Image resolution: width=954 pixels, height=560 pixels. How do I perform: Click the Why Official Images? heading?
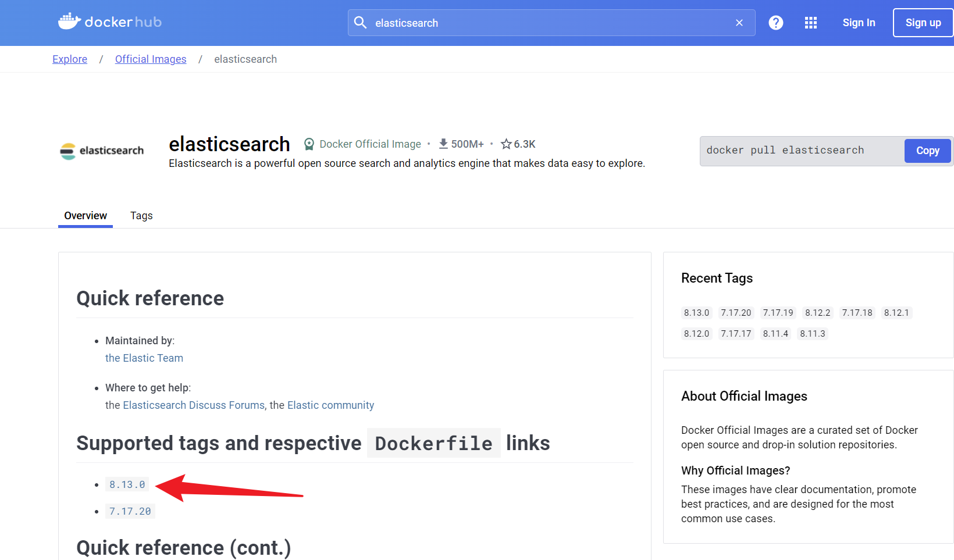pos(735,470)
